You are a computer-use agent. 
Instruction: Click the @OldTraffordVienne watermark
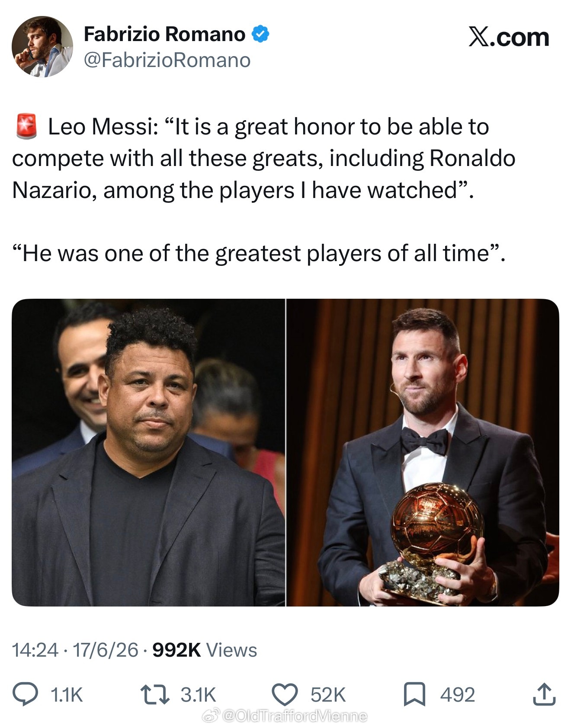pos(294,716)
